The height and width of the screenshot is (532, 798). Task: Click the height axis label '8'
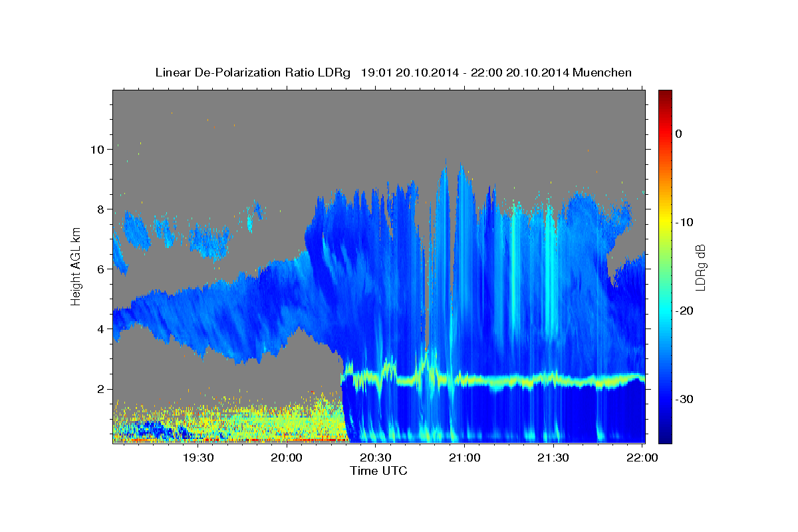(x=101, y=209)
